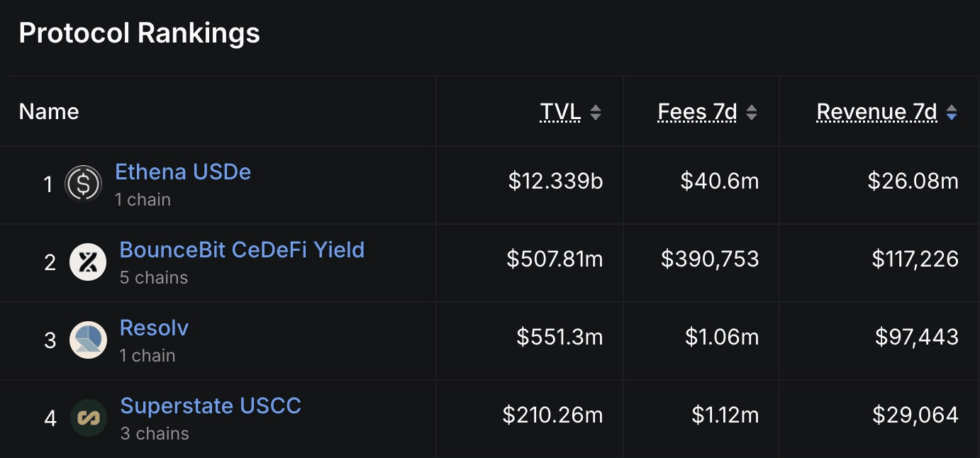The width and height of the screenshot is (980, 458).
Task: Open the Superstate USCC protocol link
Action: [x=211, y=406]
